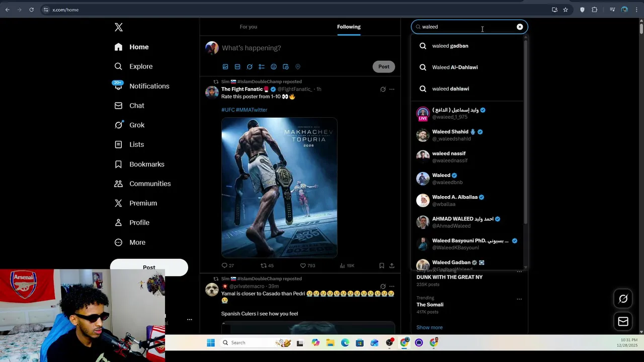Tag location in new post
644x362 pixels.
coord(298,66)
